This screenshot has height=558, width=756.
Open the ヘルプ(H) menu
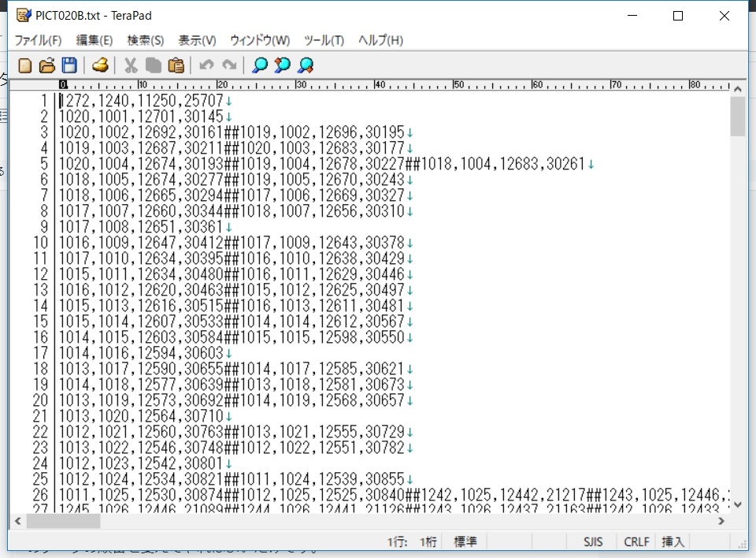tap(380, 40)
